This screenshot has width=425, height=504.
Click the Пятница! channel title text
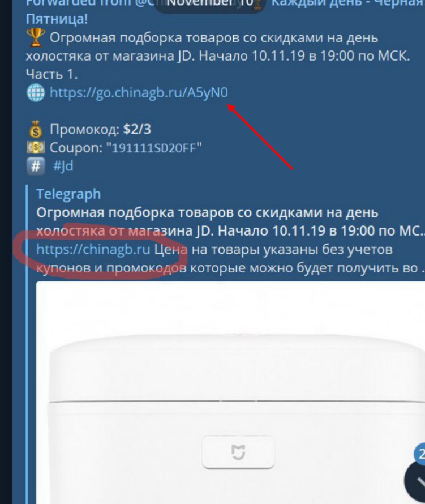coord(57,19)
